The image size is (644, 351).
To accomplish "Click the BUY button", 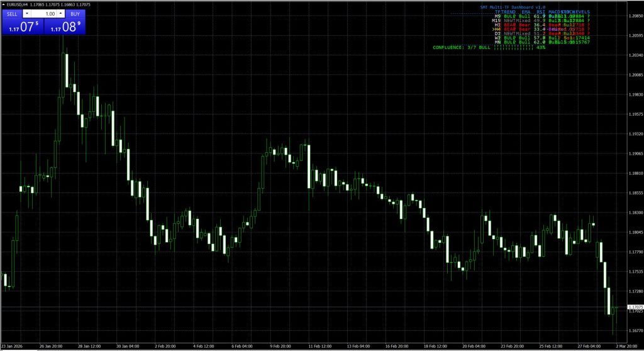I will point(75,14).
